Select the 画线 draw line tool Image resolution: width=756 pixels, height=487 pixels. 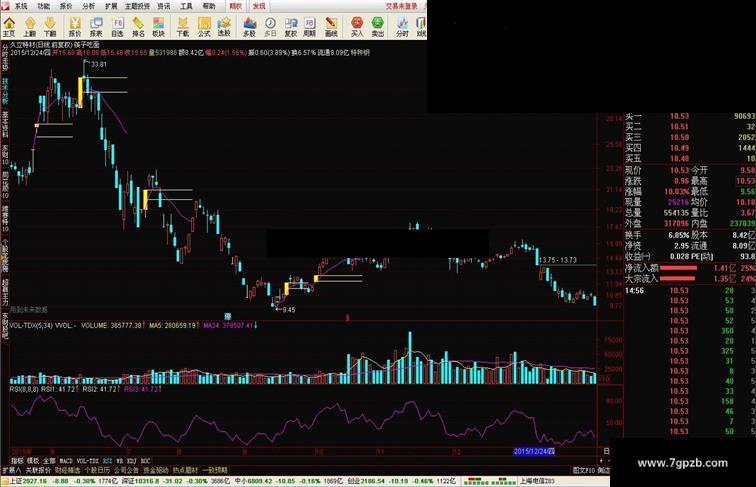click(x=331, y=27)
